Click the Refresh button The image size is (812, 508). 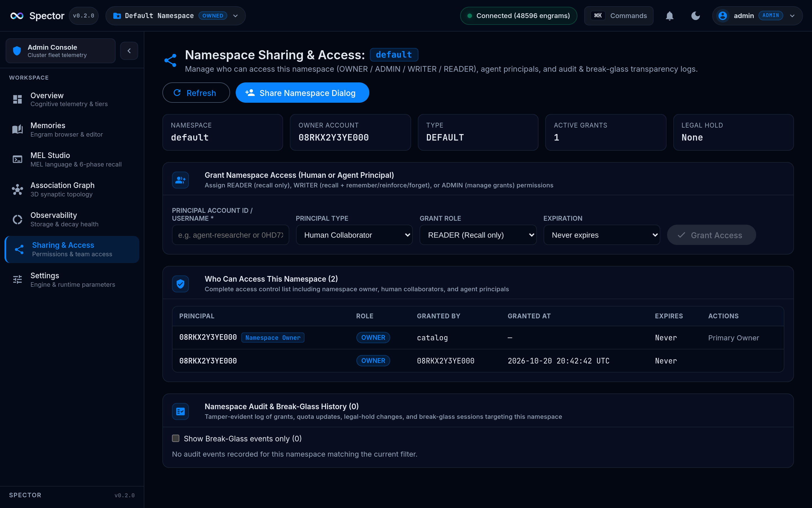tap(196, 93)
